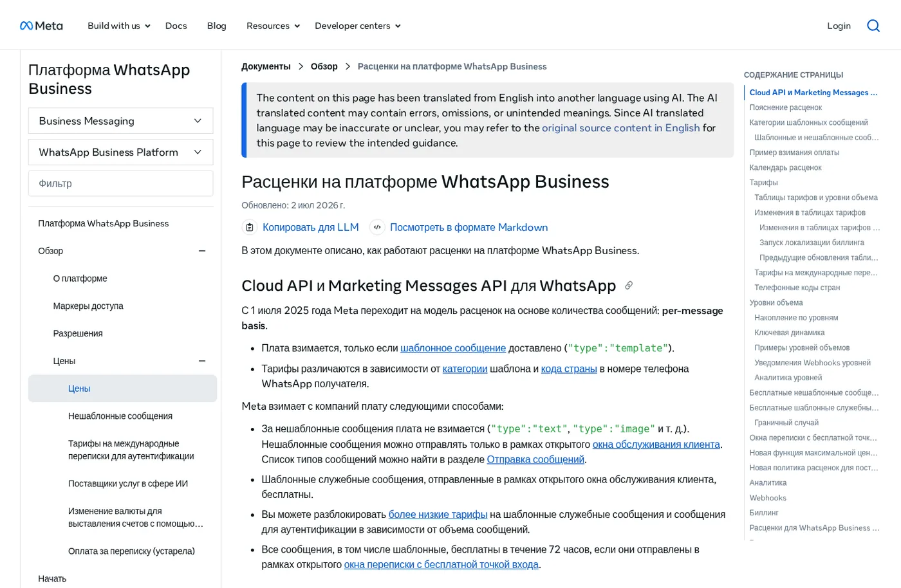Open Resources dropdown menu

coord(274,26)
